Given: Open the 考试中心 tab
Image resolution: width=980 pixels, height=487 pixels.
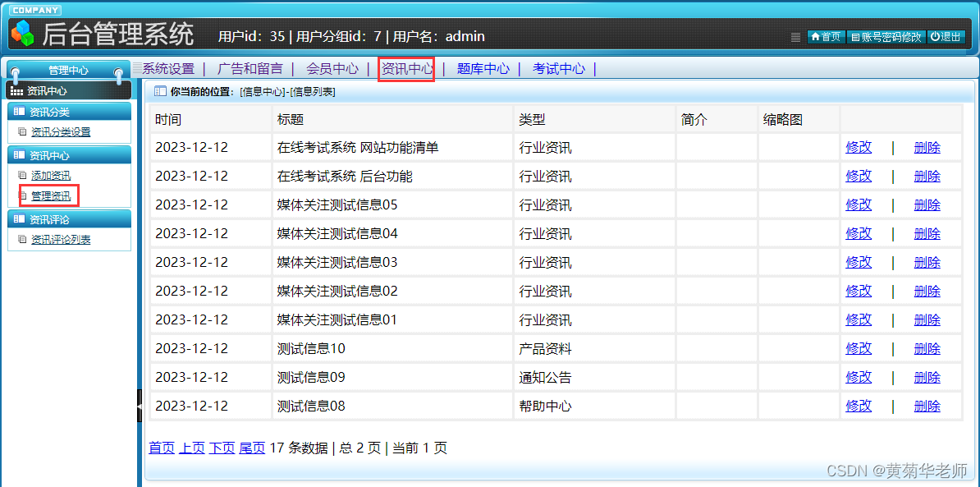Looking at the screenshot, I should click(x=559, y=69).
